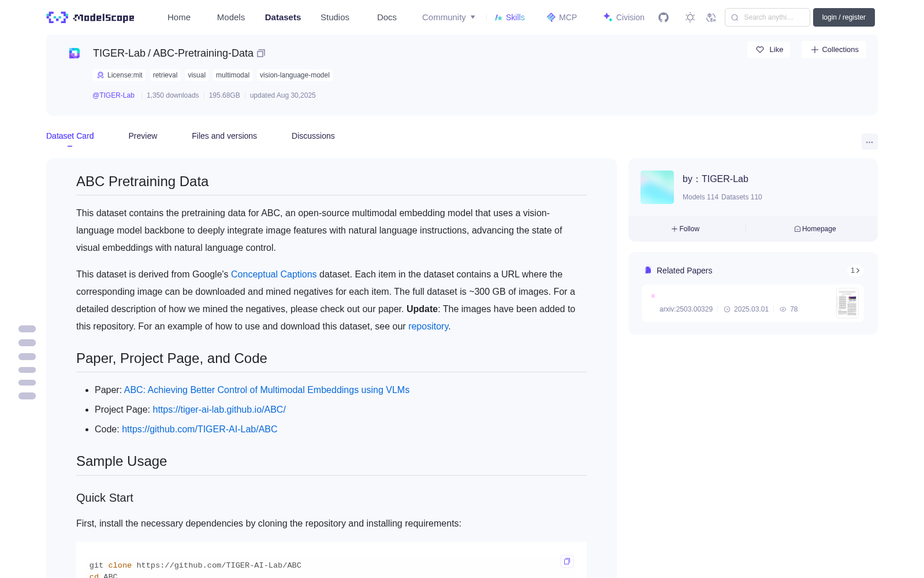Click the ModelScope logo
Image resolution: width=924 pixels, height=578 pixels.
[91, 17]
